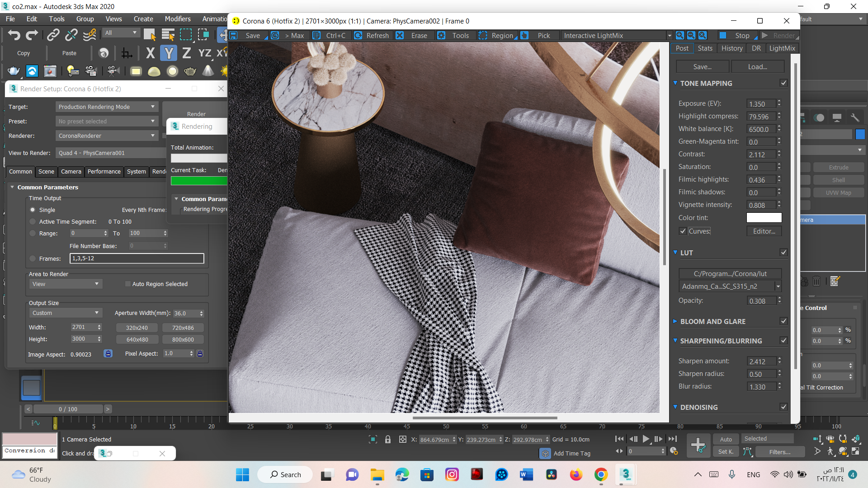
Task: Uncheck the Curves checkbox
Action: click(683, 231)
